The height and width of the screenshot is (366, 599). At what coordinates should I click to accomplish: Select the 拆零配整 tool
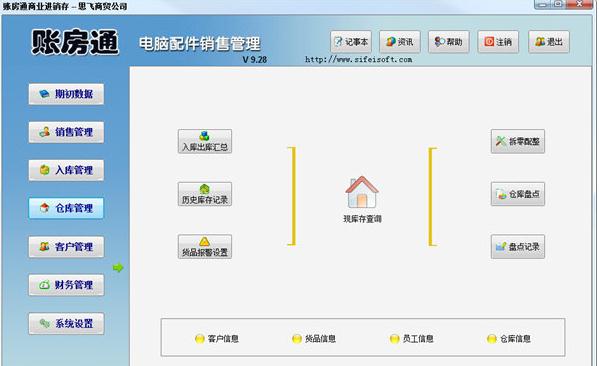click(518, 141)
